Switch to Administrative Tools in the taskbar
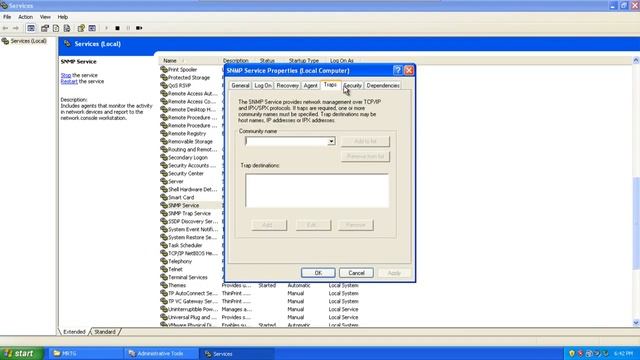This screenshot has height=360, width=640. point(160,353)
